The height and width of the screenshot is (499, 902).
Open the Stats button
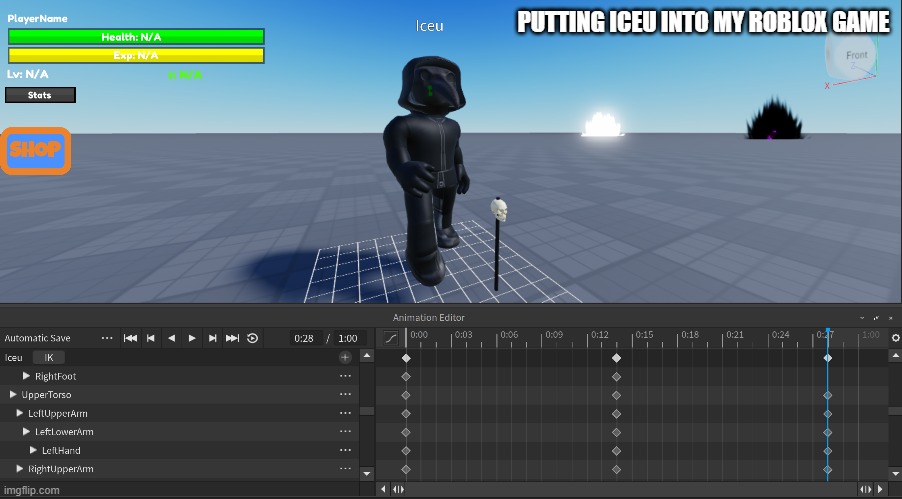(x=40, y=95)
